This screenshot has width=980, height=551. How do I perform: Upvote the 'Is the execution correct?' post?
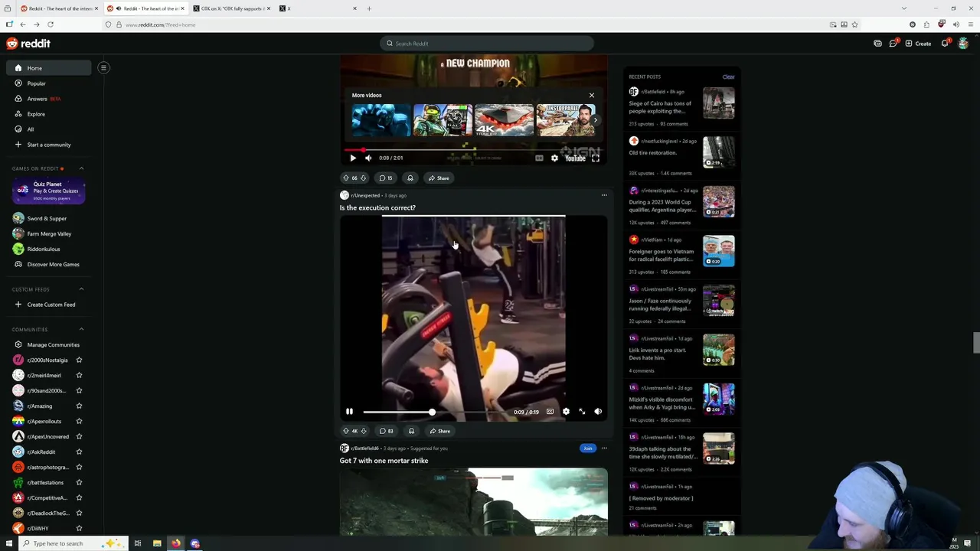[x=345, y=431]
